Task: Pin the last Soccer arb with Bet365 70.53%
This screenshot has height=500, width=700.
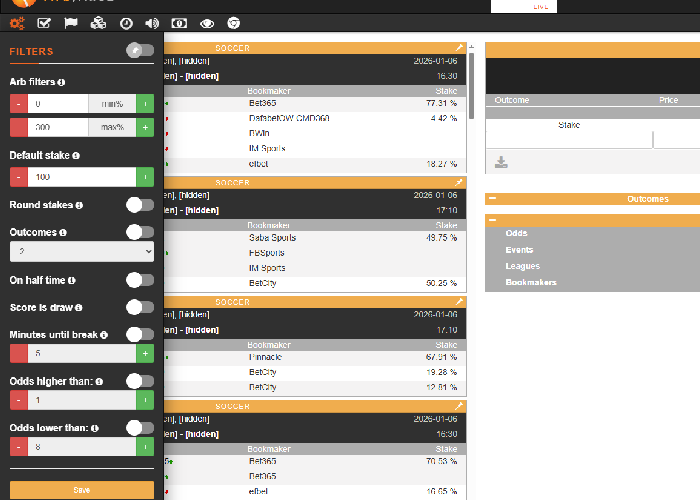Action: coord(459,406)
